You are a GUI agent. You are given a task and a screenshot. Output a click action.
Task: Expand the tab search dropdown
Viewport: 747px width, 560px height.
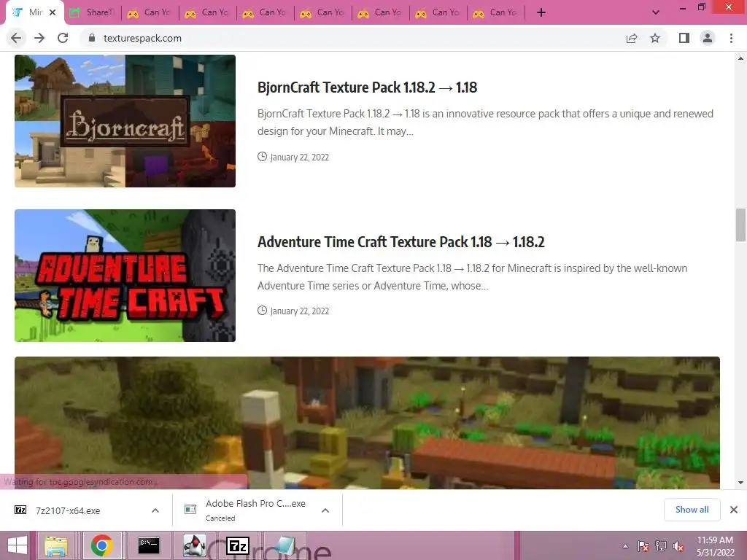pos(656,12)
